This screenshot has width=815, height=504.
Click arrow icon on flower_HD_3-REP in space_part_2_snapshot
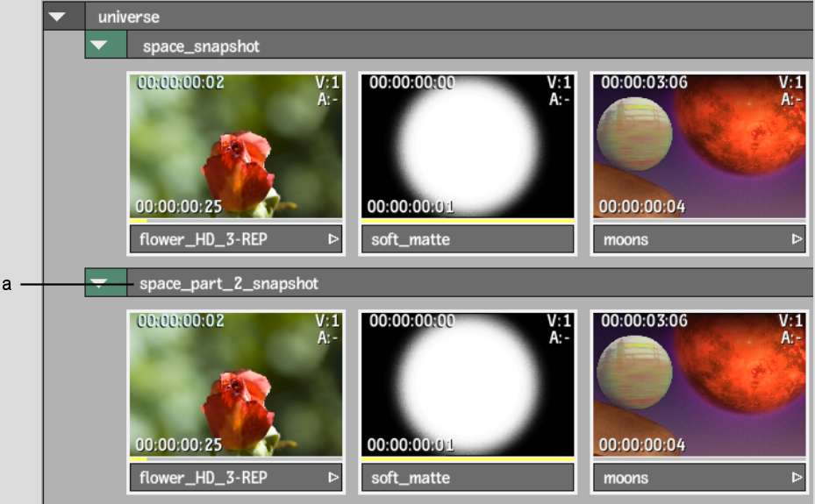pos(333,478)
